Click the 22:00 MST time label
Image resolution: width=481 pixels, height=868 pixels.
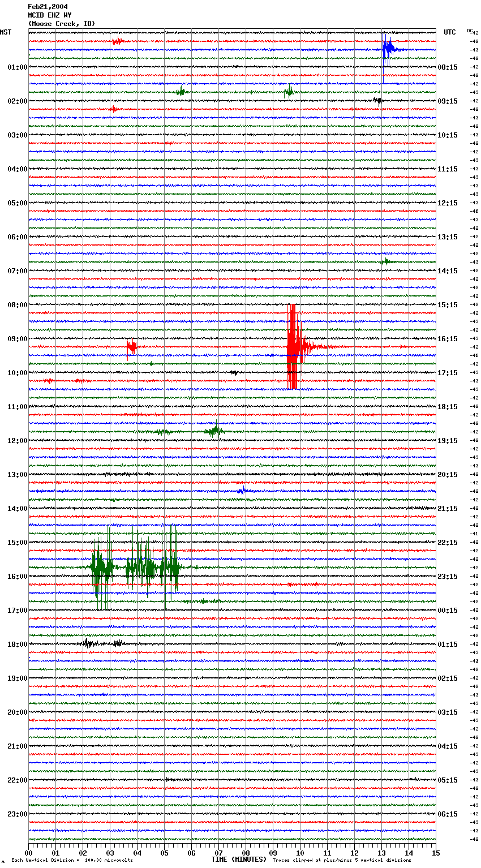(17, 780)
